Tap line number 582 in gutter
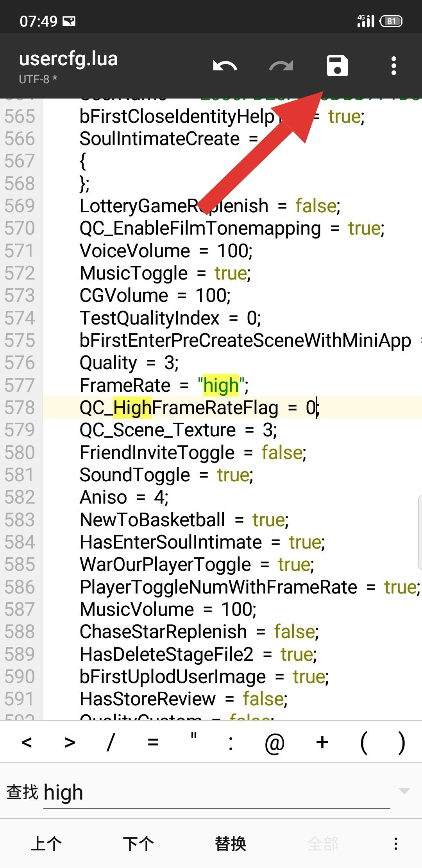This screenshot has height=868, width=422. [20, 497]
